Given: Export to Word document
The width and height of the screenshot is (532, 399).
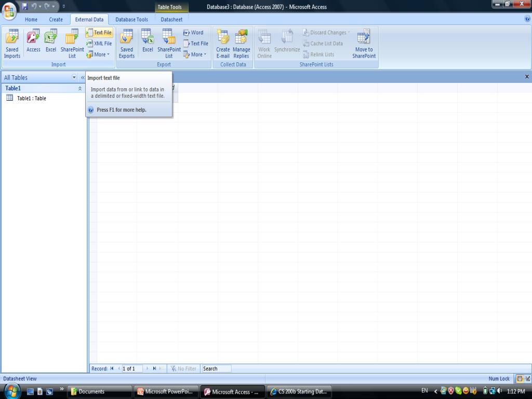Looking at the screenshot, I should pyautogui.click(x=193, y=33).
